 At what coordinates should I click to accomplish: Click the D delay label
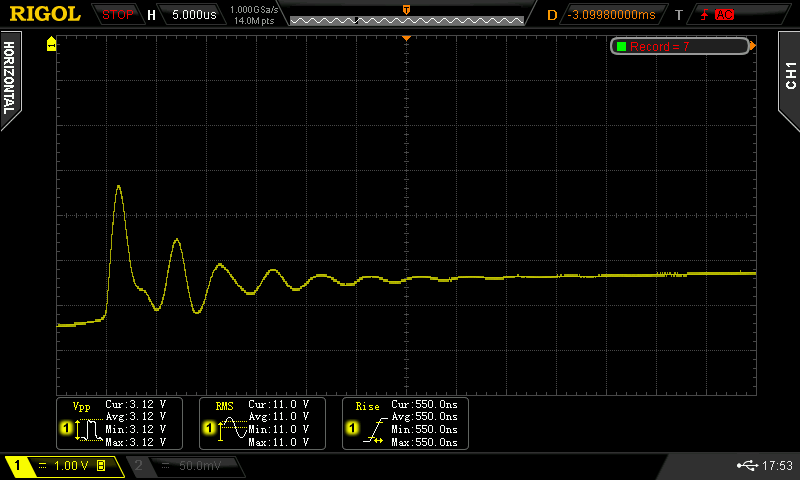pos(552,15)
